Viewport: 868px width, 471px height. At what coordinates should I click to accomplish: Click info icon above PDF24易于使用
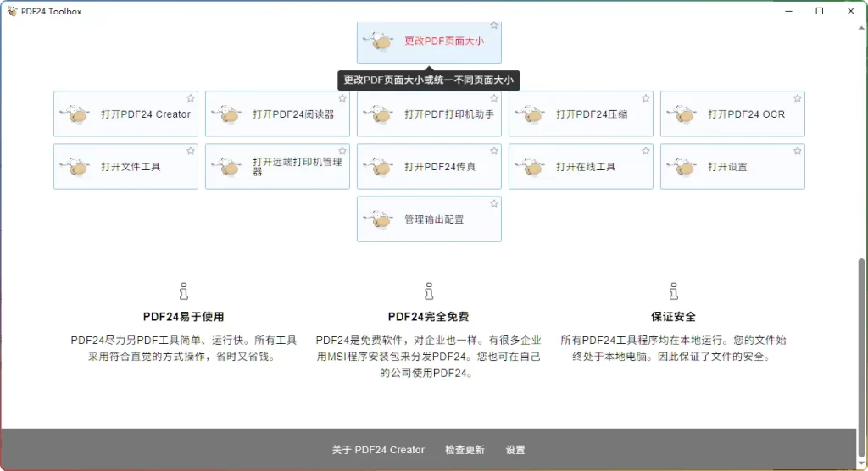(x=184, y=291)
